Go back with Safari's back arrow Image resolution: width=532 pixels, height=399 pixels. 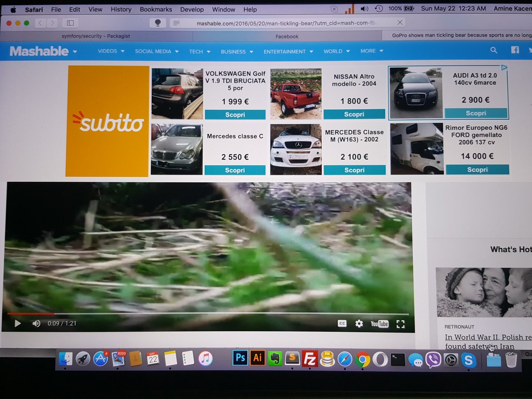click(40, 23)
